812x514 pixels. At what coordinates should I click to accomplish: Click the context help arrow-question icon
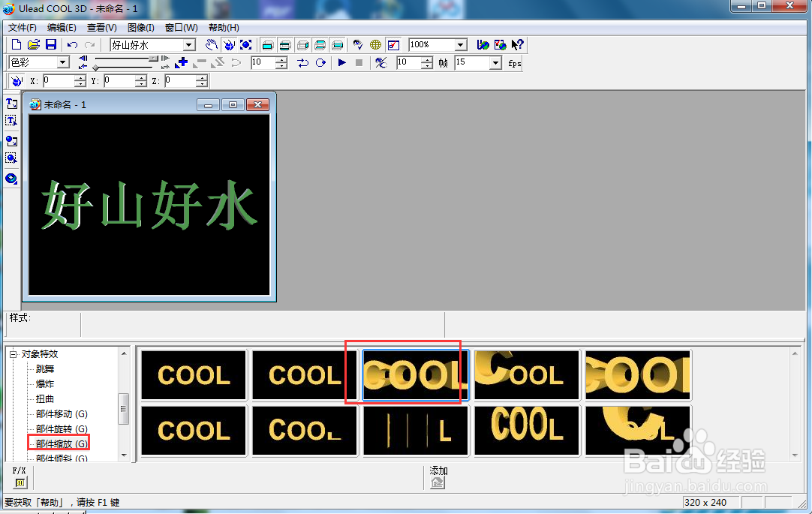pos(517,45)
